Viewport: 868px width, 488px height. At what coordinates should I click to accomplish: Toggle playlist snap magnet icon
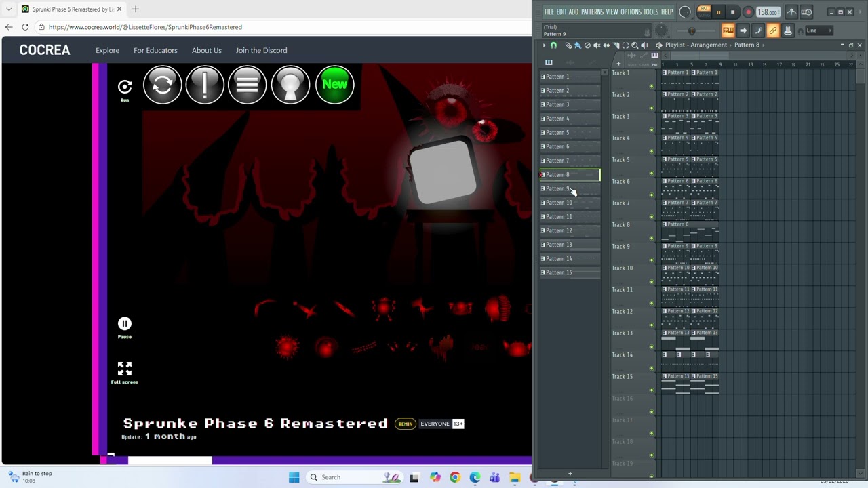[x=553, y=45]
